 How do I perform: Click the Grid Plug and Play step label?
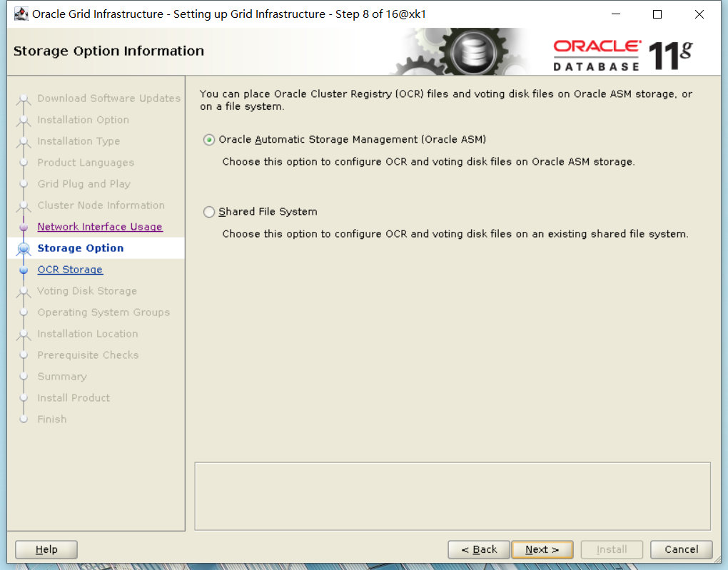pos(84,184)
